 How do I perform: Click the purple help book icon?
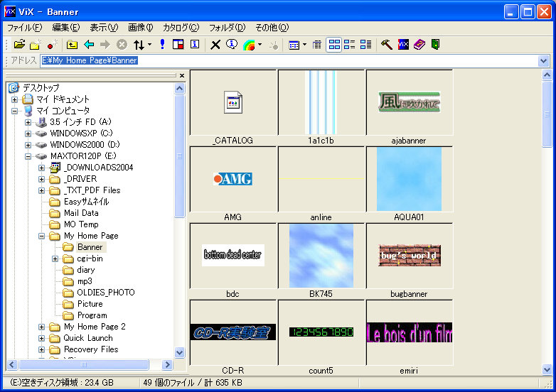[x=419, y=45]
